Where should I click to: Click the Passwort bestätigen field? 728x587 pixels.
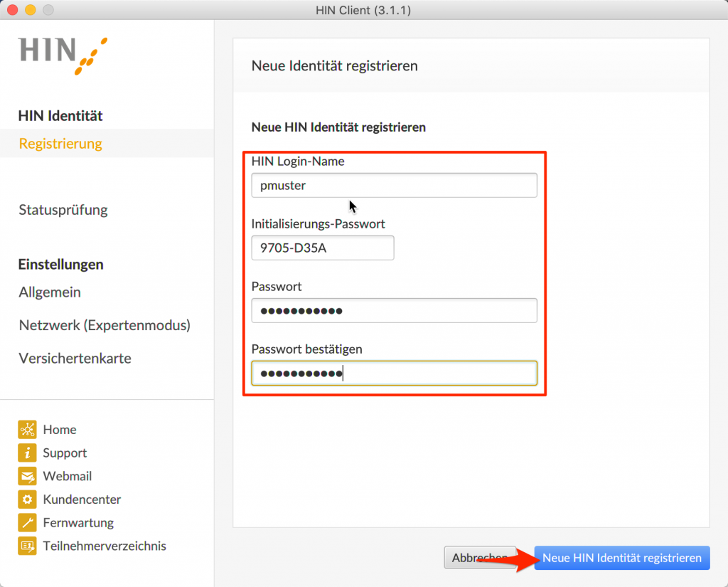[394, 374]
